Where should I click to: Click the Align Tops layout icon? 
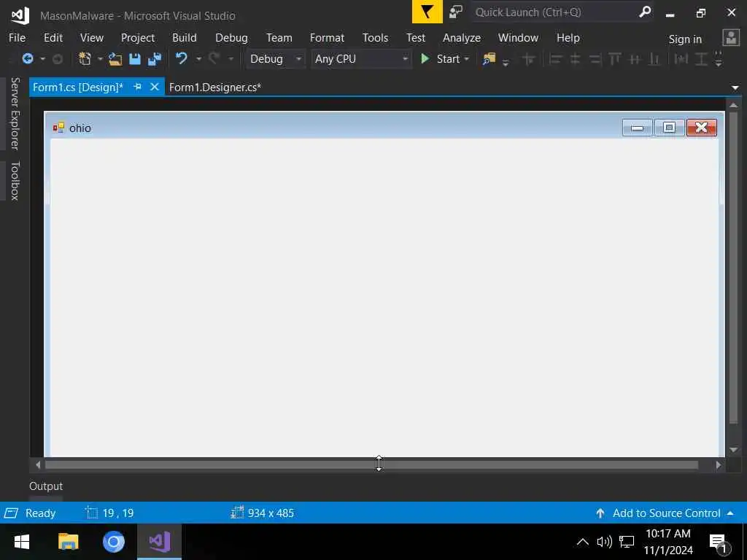(x=614, y=59)
